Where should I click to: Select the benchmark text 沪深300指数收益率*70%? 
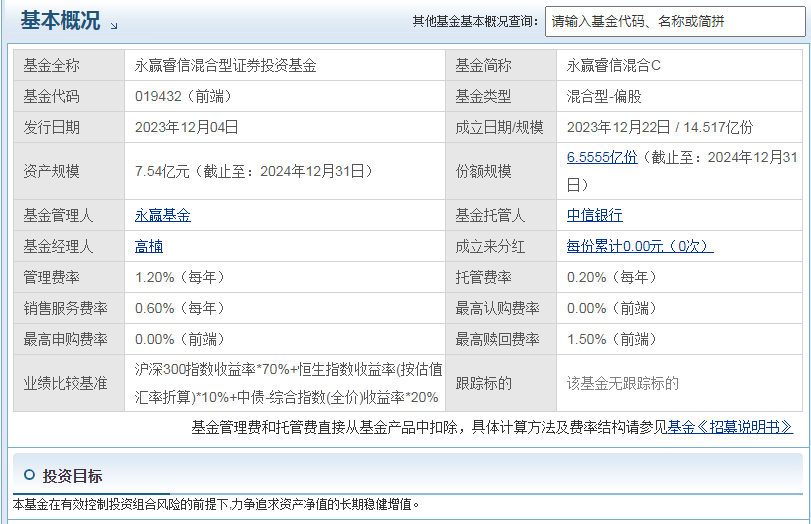212,369
